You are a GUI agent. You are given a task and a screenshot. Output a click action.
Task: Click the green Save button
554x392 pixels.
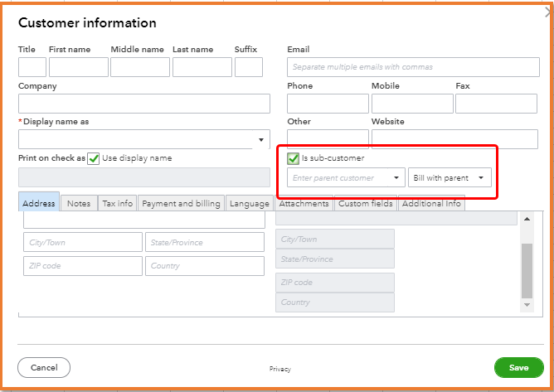click(518, 367)
